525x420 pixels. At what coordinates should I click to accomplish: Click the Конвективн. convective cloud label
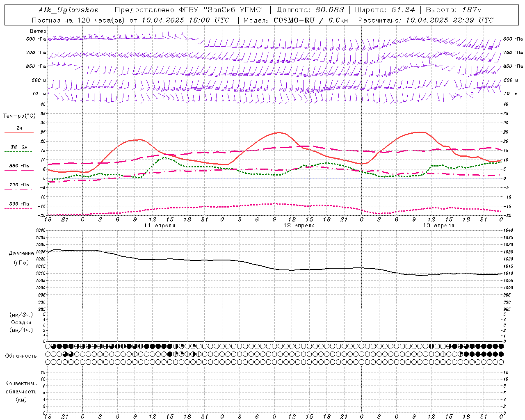(x=21, y=383)
